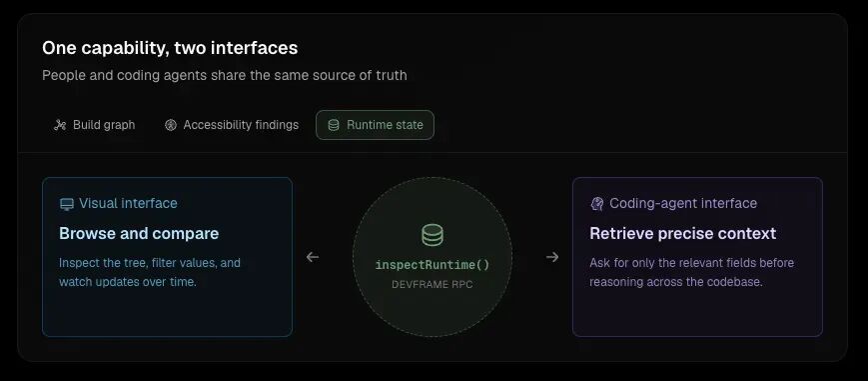Image resolution: width=868 pixels, height=381 pixels.
Task: Select the Coding-agent interface label
Action: coord(683,204)
